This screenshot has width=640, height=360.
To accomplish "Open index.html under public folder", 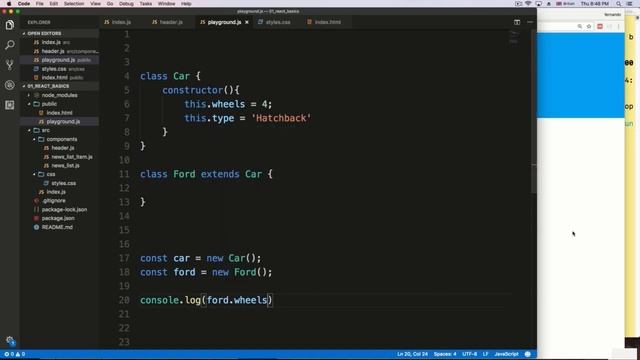I will [59, 113].
